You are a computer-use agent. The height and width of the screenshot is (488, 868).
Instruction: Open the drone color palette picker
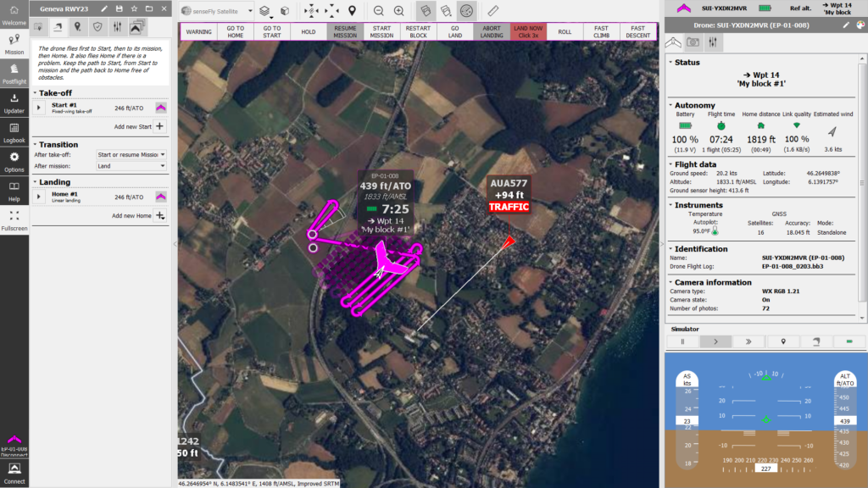click(x=860, y=25)
